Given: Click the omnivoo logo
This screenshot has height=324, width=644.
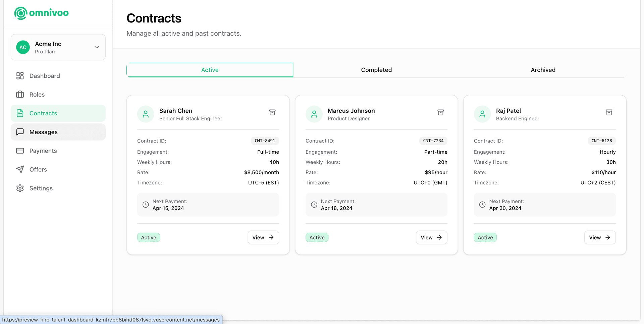Looking at the screenshot, I should click(x=41, y=13).
